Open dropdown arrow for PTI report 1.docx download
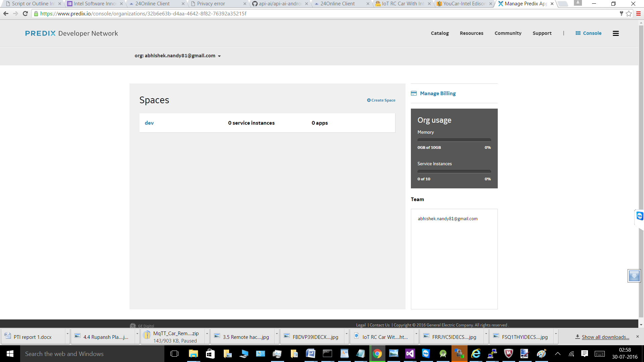 click(67, 334)
